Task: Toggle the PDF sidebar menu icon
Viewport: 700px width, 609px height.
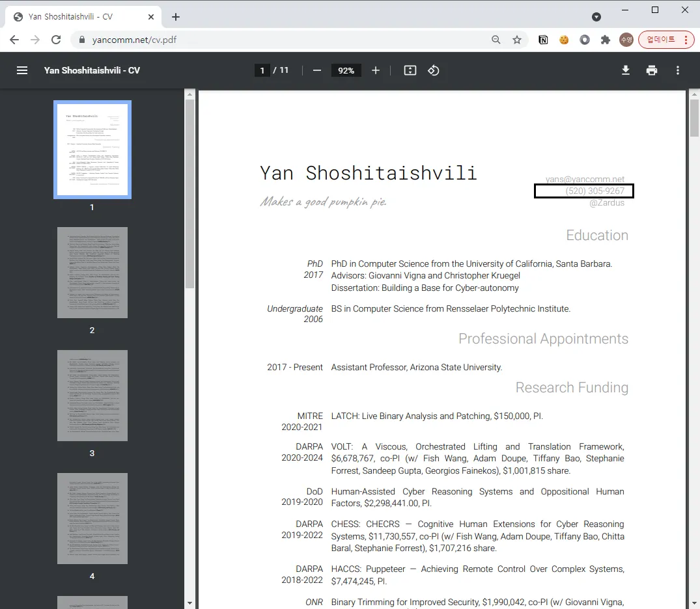Action: click(22, 70)
